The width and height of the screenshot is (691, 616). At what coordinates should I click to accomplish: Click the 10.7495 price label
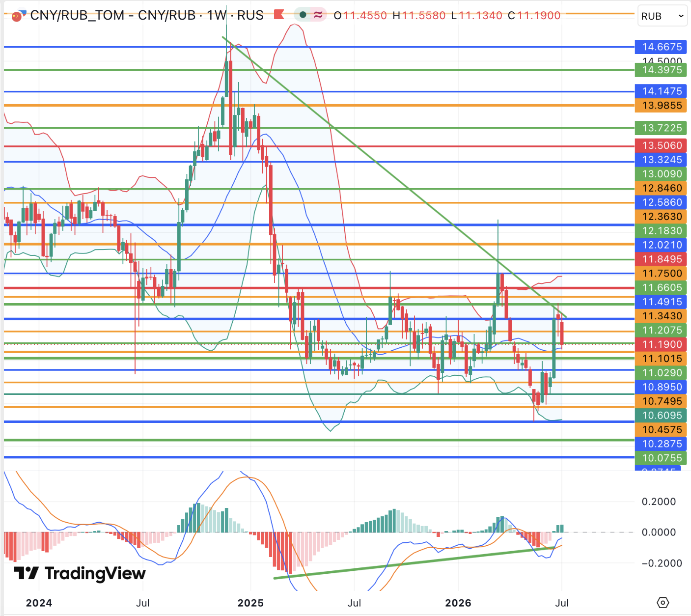tap(661, 402)
